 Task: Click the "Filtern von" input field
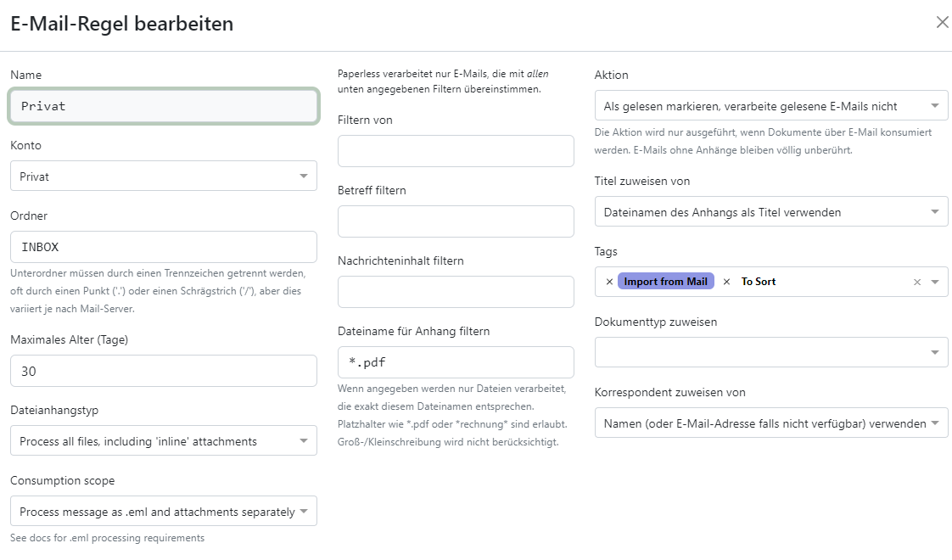pos(456,150)
